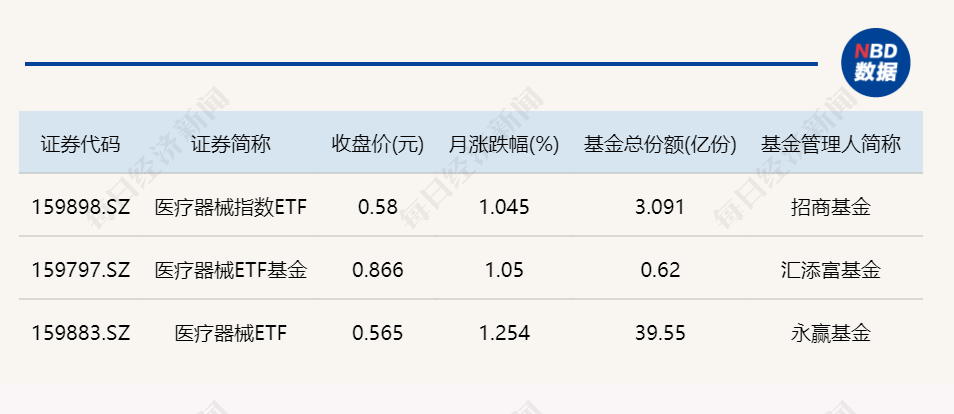Click the 月涨跌幅(%) column header
The width and height of the screenshot is (954, 414).
pos(504,144)
